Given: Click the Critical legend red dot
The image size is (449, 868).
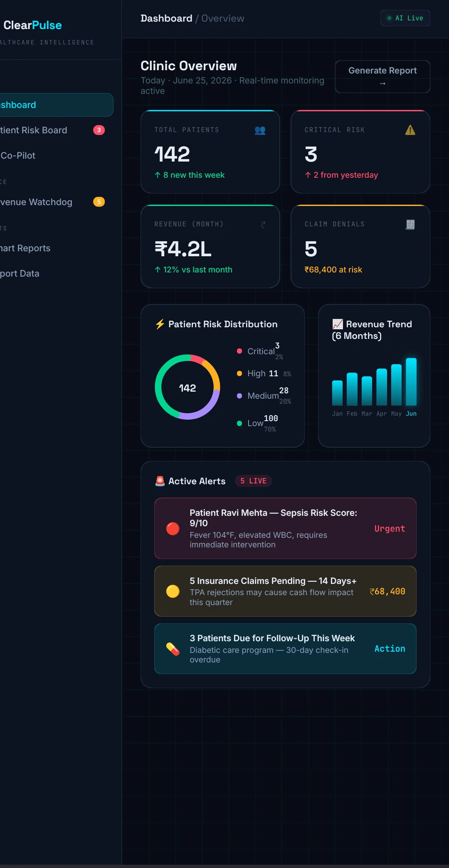Looking at the screenshot, I should click(x=239, y=351).
